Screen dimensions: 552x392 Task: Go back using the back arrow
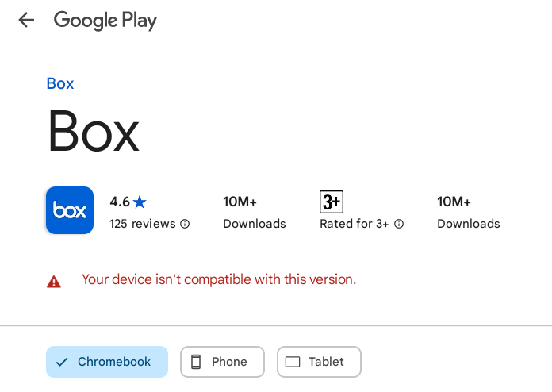pos(26,21)
